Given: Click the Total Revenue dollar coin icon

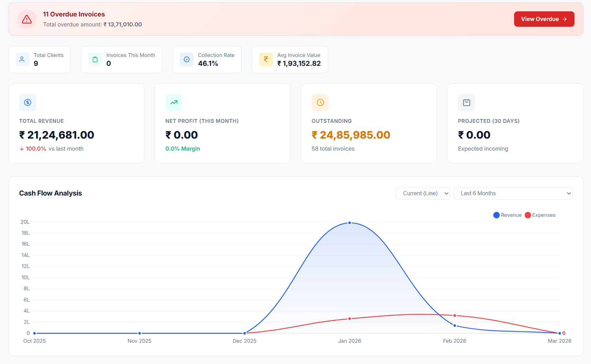Looking at the screenshot, I should click(x=28, y=103).
